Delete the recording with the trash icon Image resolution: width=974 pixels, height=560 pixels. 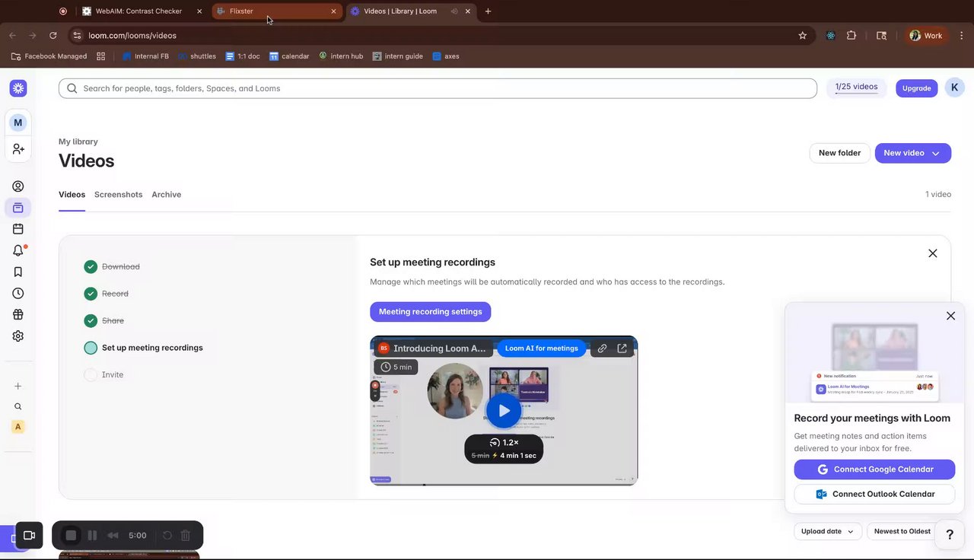[186, 536]
